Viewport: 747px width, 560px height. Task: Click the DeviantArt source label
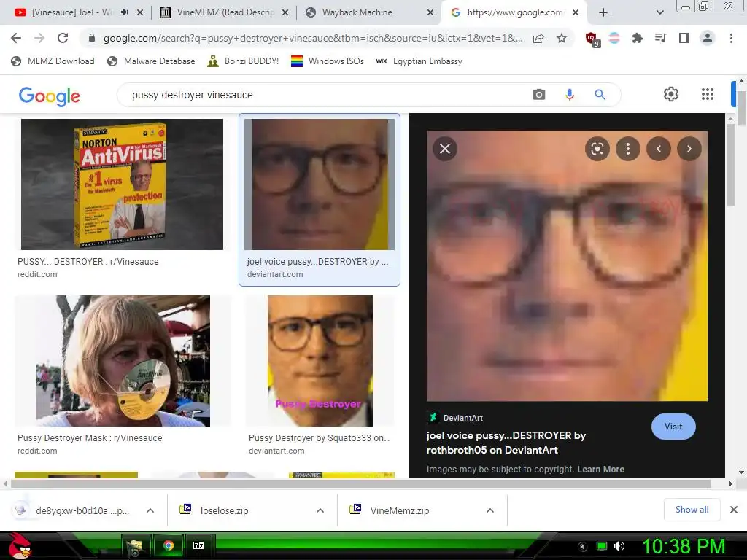pos(462,418)
